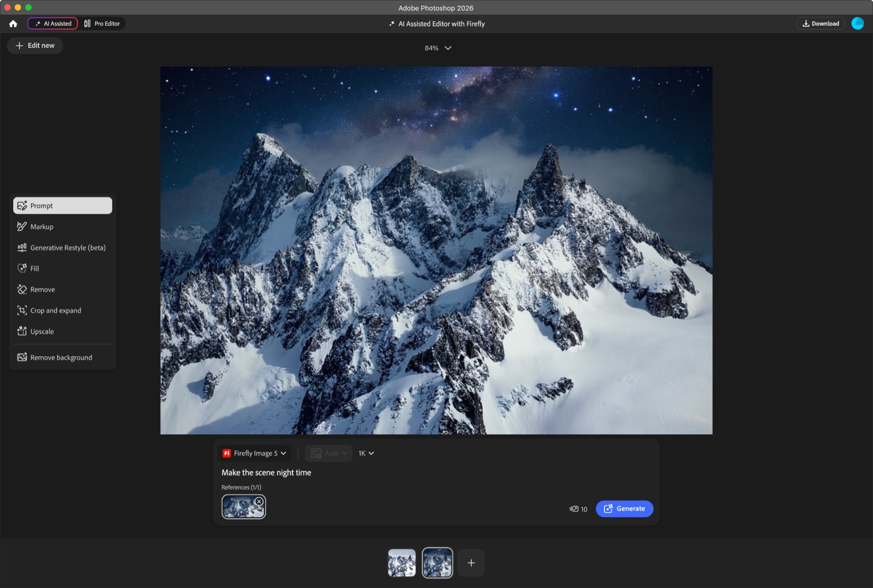The height and width of the screenshot is (588, 873).
Task: Select the daytime mountain thumbnail in the filmstrip
Action: coord(402,563)
